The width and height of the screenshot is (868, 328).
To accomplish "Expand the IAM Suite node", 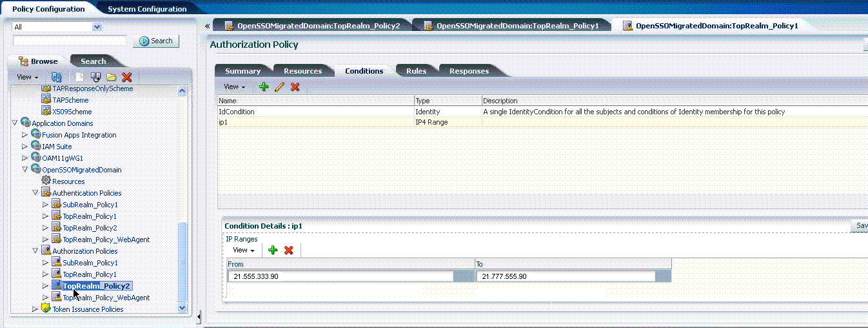I will click(25, 147).
